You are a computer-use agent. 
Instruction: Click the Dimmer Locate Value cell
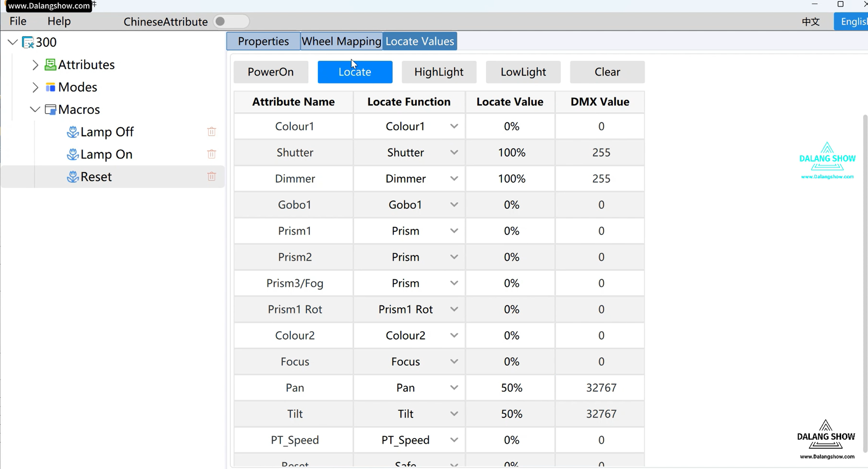point(511,179)
